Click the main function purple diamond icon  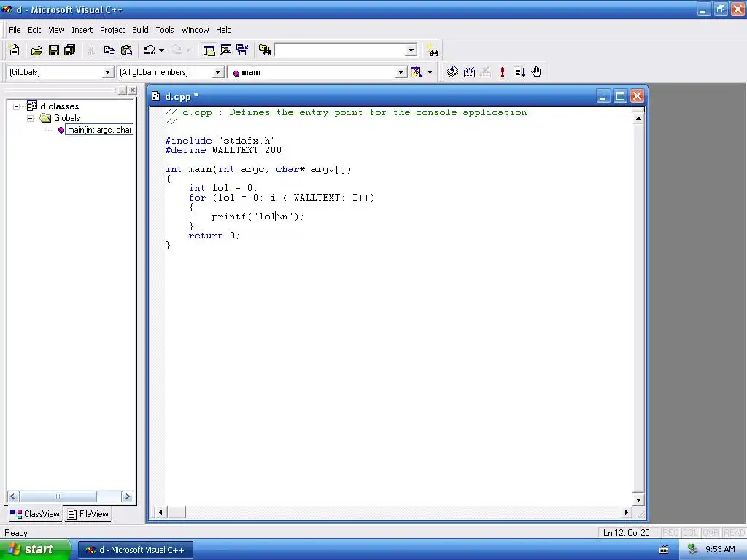(61, 130)
